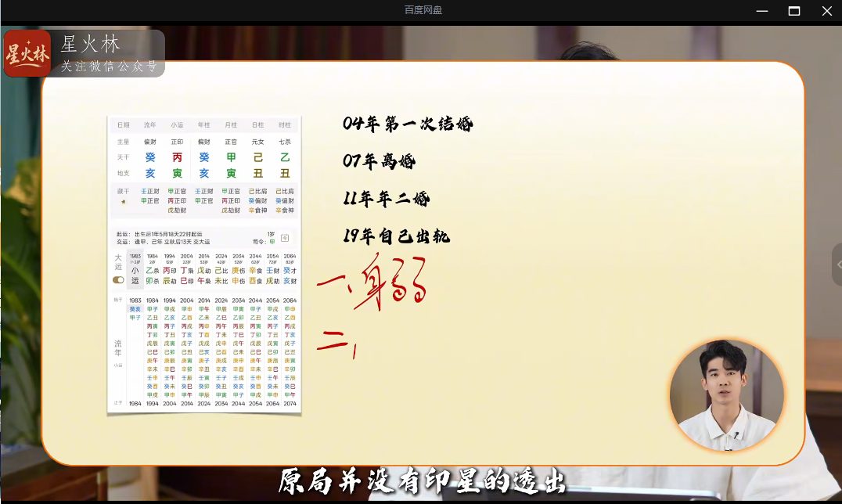Choose the 癸才 2064 大运 period
Viewport: 842px width, 504px height.
[x=290, y=269]
